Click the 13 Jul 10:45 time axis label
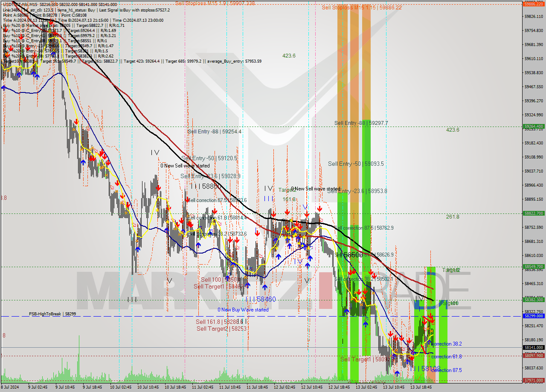The image size is (546, 392). tap(393, 387)
